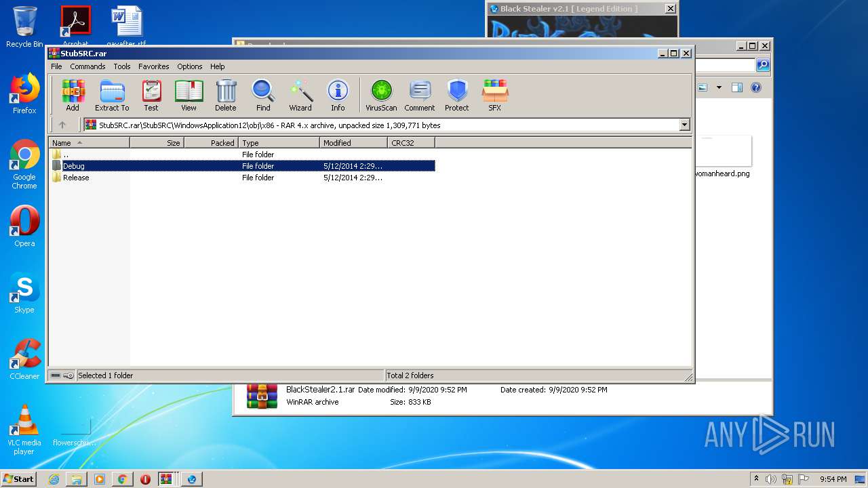Open Windows Explorer taskbar icon
Screen dimensions: 868x488
point(77,479)
